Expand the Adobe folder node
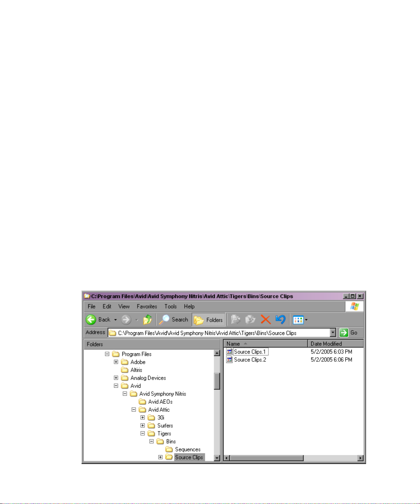The image size is (420, 504). click(x=116, y=362)
